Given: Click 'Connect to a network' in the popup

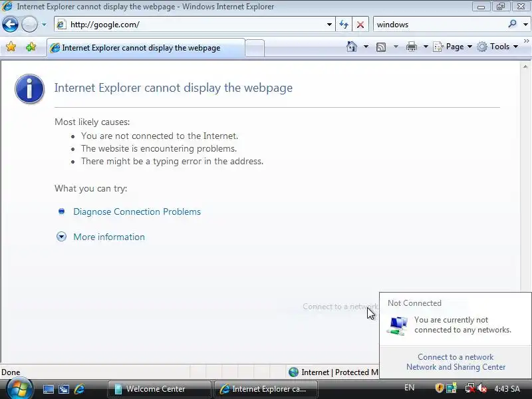Looking at the screenshot, I should 456,357.
